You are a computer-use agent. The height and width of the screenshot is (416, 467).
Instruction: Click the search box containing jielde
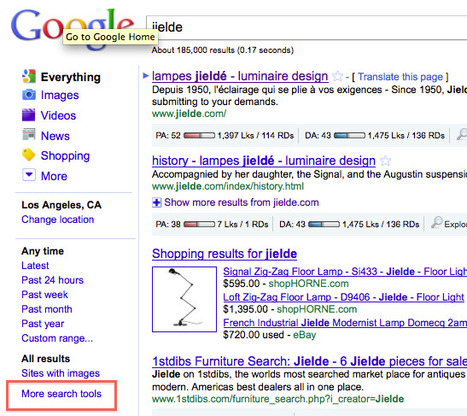click(x=307, y=28)
